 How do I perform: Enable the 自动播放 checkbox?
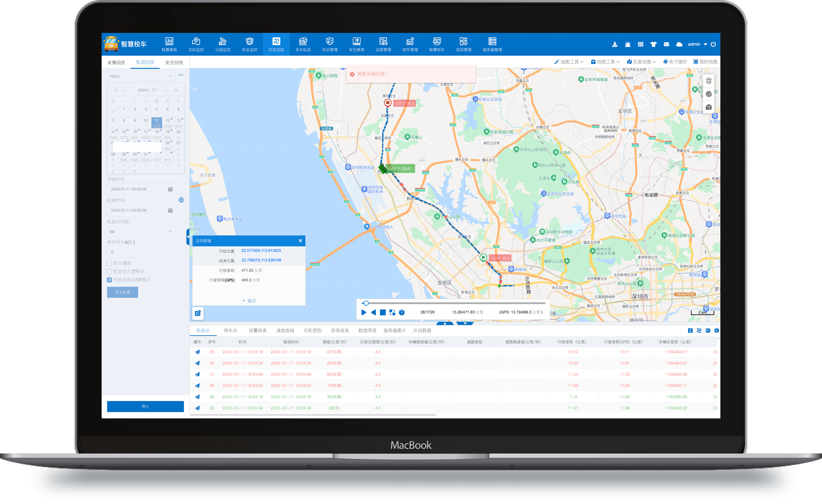109,263
